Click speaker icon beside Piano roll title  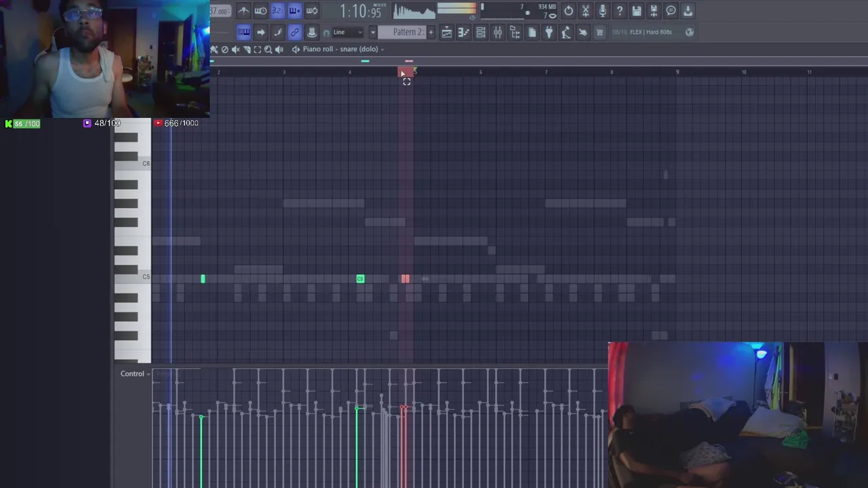(296, 49)
